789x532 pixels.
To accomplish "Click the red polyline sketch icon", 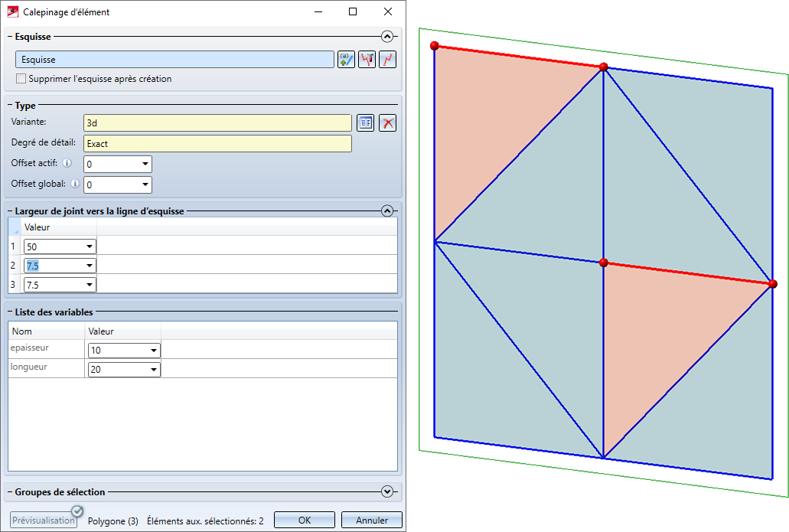I will tap(388, 60).
